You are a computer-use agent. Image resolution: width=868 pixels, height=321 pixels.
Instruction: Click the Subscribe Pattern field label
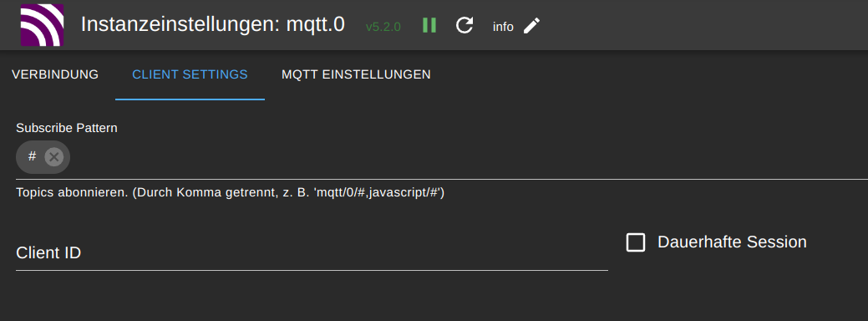pyautogui.click(x=67, y=128)
